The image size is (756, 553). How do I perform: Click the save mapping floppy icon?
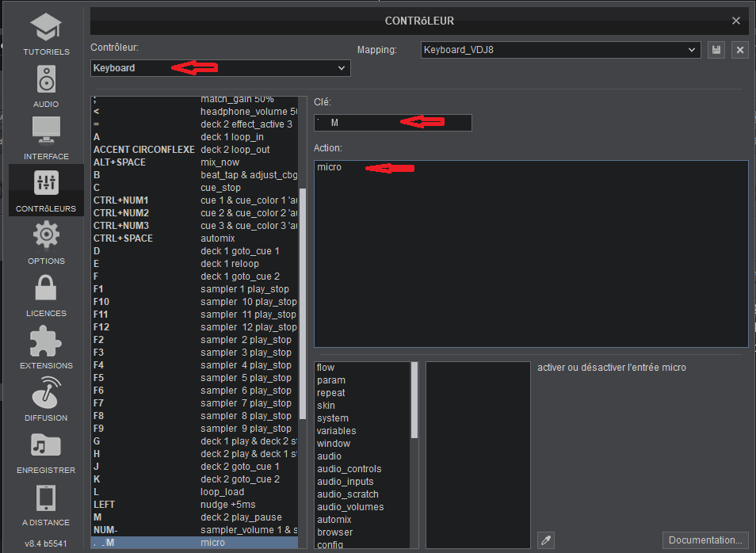pyautogui.click(x=716, y=50)
